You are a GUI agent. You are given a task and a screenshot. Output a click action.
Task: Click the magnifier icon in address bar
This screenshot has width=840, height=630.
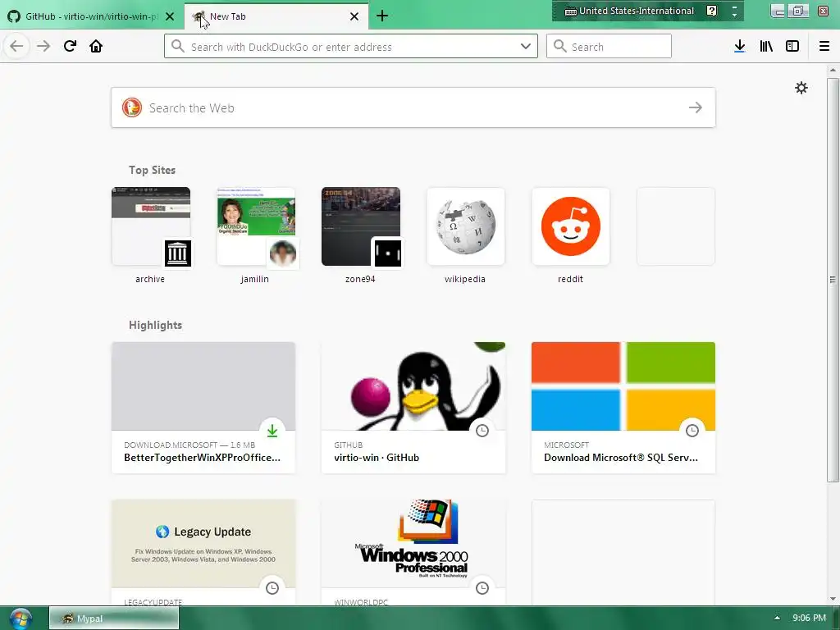tap(178, 46)
